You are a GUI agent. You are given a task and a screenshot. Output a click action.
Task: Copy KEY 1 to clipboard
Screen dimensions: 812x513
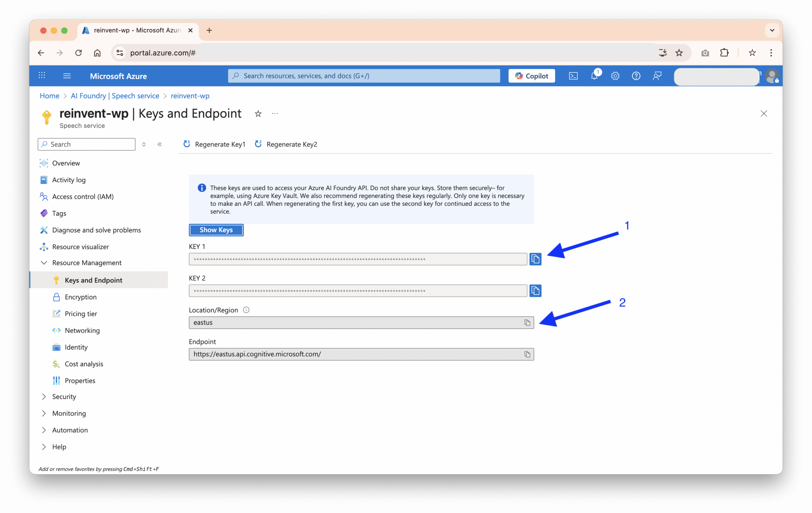click(535, 259)
